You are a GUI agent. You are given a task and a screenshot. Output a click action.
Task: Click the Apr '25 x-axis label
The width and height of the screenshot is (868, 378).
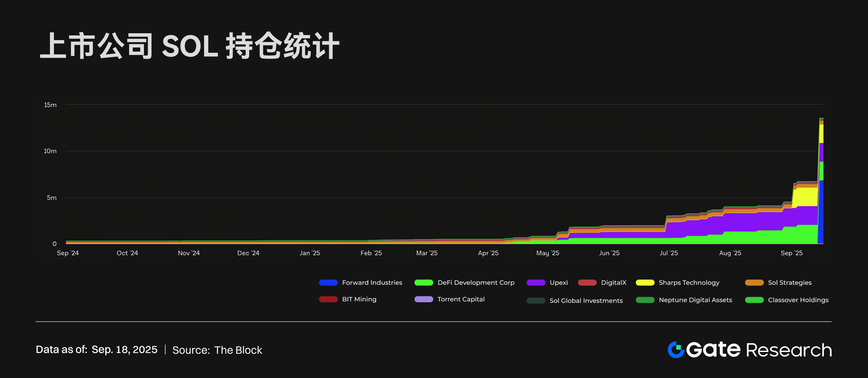[488, 253]
